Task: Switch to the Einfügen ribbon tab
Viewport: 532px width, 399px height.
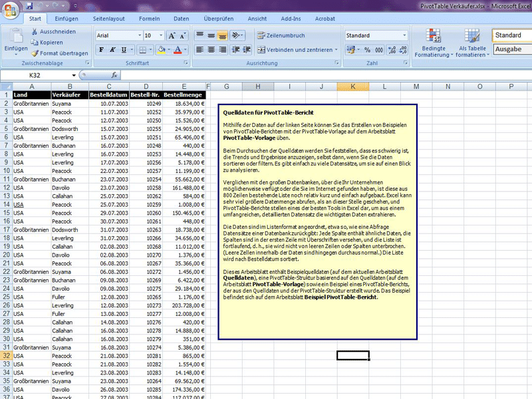Action: (66, 19)
